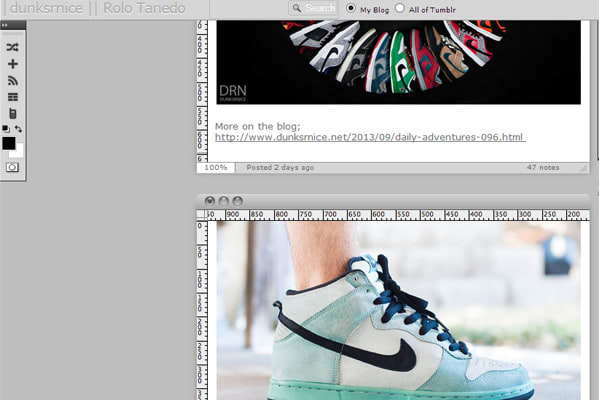Click the shuffle random post icon
The height and width of the screenshot is (400, 600).
pos(12,47)
